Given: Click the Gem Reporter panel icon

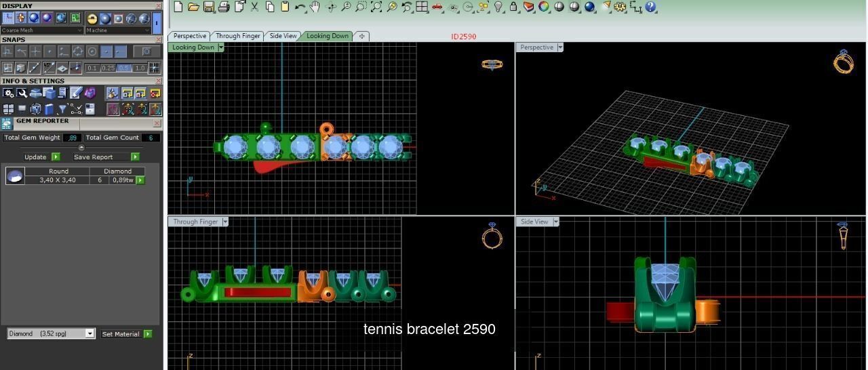Looking at the screenshot, I should [7, 123].
